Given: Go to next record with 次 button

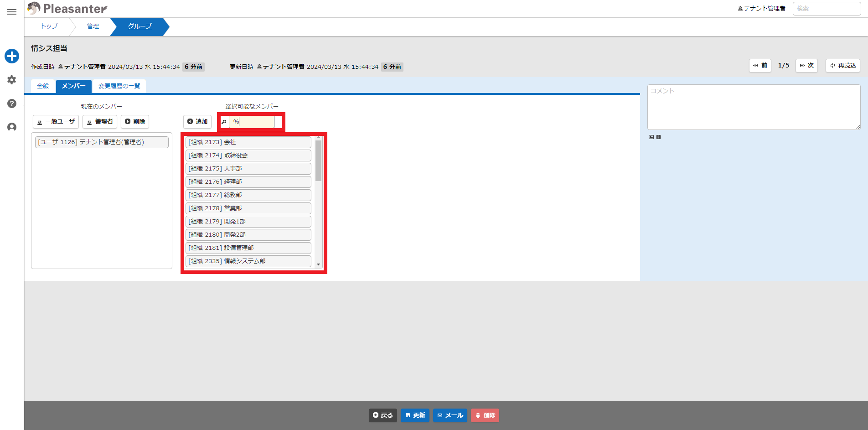Looking at the screenshot, I should [x=807, y=66].
